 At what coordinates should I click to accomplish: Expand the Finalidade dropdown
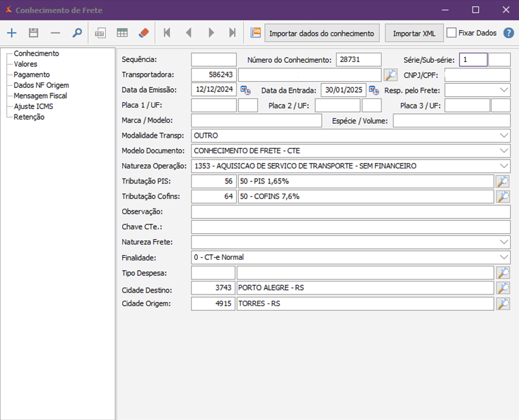point(504,257)
